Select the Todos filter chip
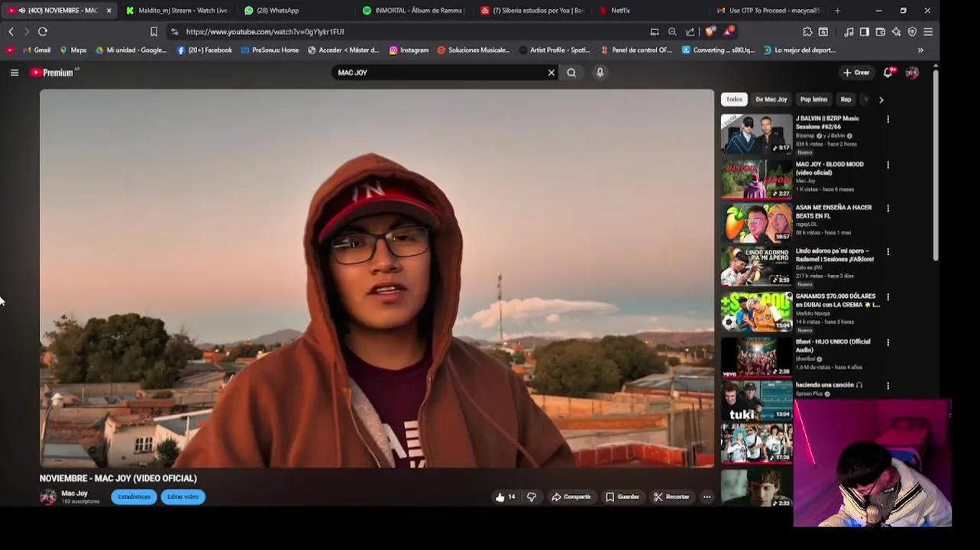The width and height of the screenshot is (980, 550). pos(734,99)
